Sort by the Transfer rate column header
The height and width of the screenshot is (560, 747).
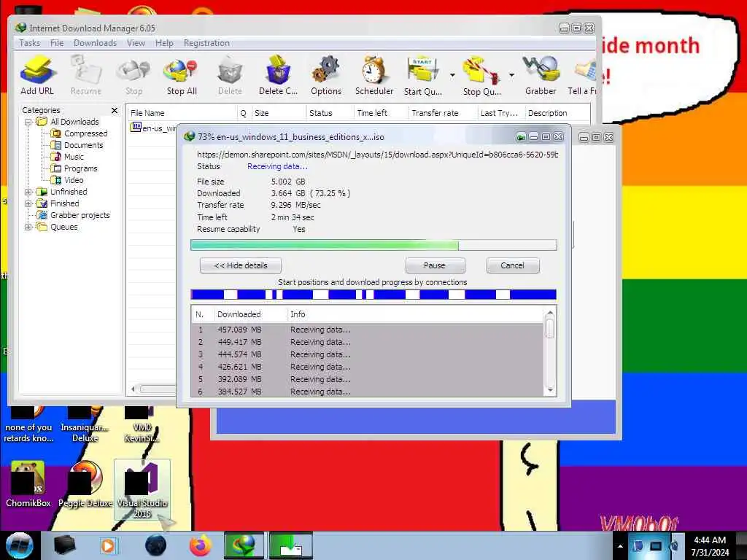point(443,113)
